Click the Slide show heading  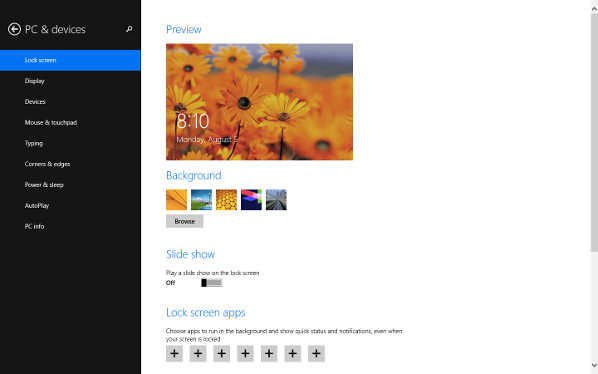pyautogui.click(x=190, y=254)
